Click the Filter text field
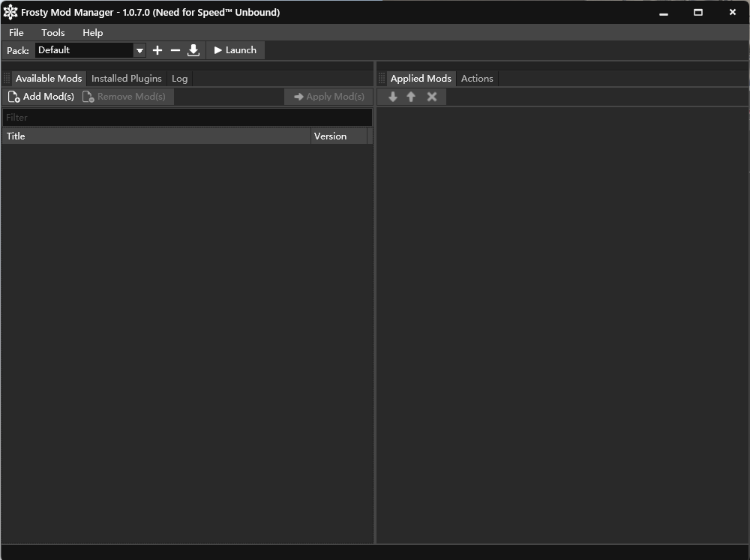 [x=187, y=117]
